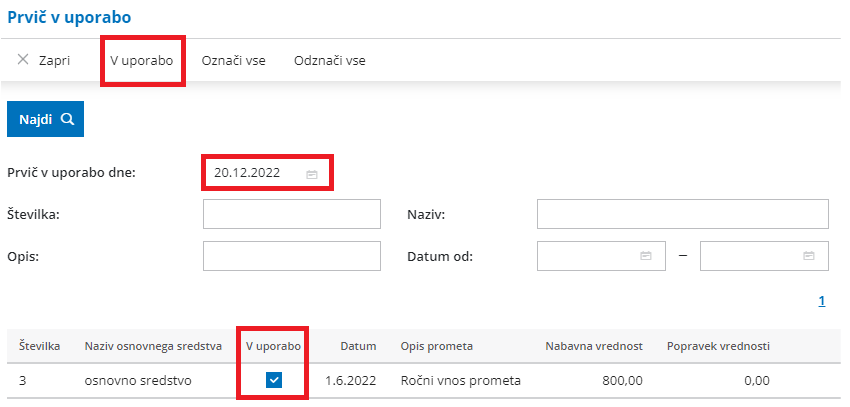
Task: Untick V uporabo checkbox for osnovno sredstvo
Action: (x=274, y=381)
